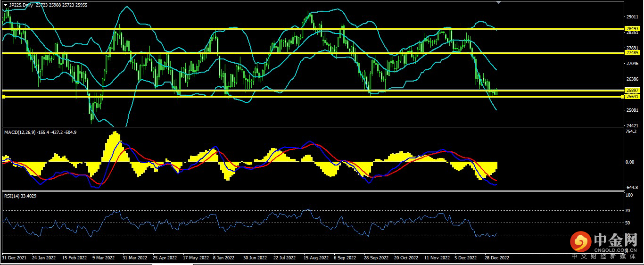Image resolution: width=644 pixels, height=265 pixels.
Task: Click the MACD 0.00 axis label
Action: (x=630, y=162)
